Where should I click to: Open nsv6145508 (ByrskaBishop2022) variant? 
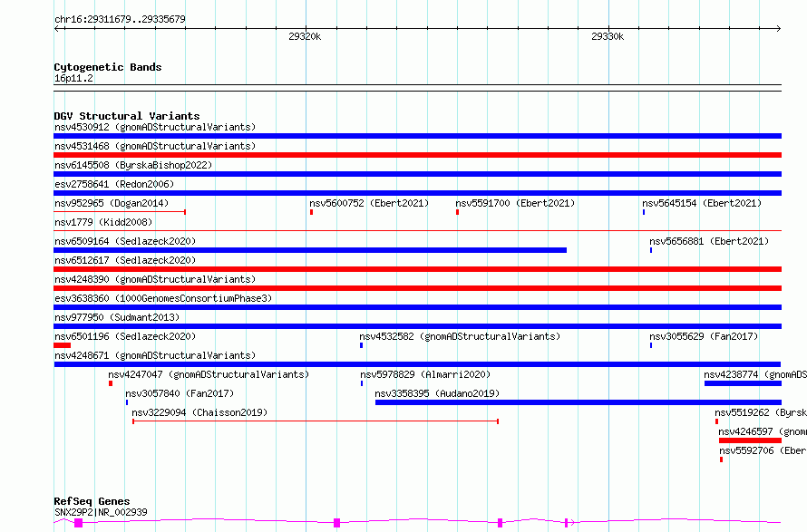pyautogui.click(x=133, y=165)
